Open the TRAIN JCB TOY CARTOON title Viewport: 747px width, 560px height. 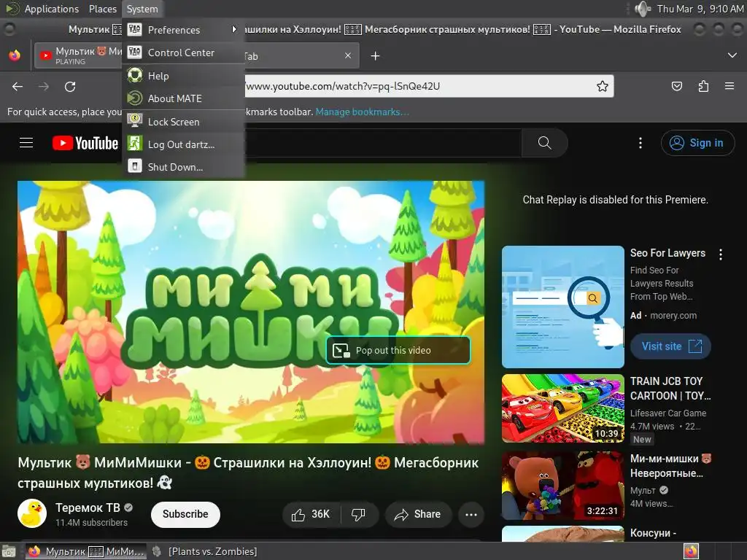coord(670,389)
